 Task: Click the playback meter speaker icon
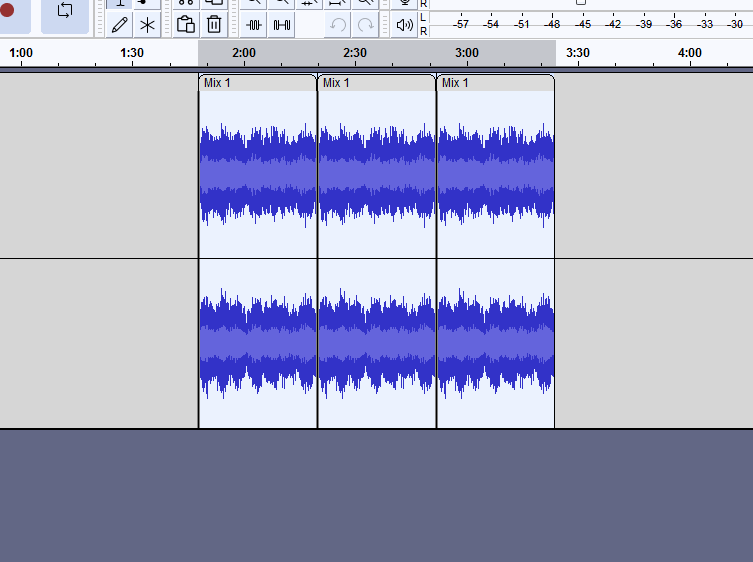tap(404, 24)
